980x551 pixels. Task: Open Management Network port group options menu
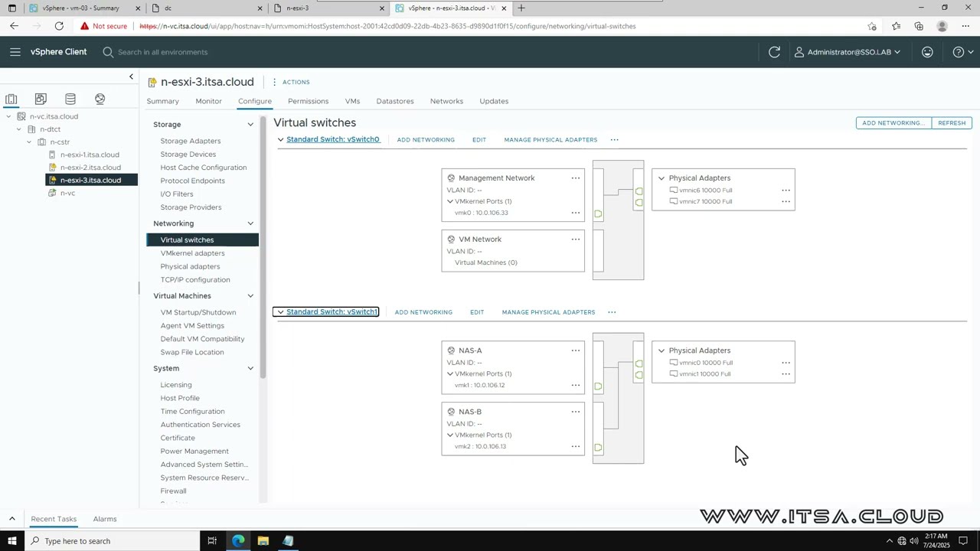[x=575, y=178]
